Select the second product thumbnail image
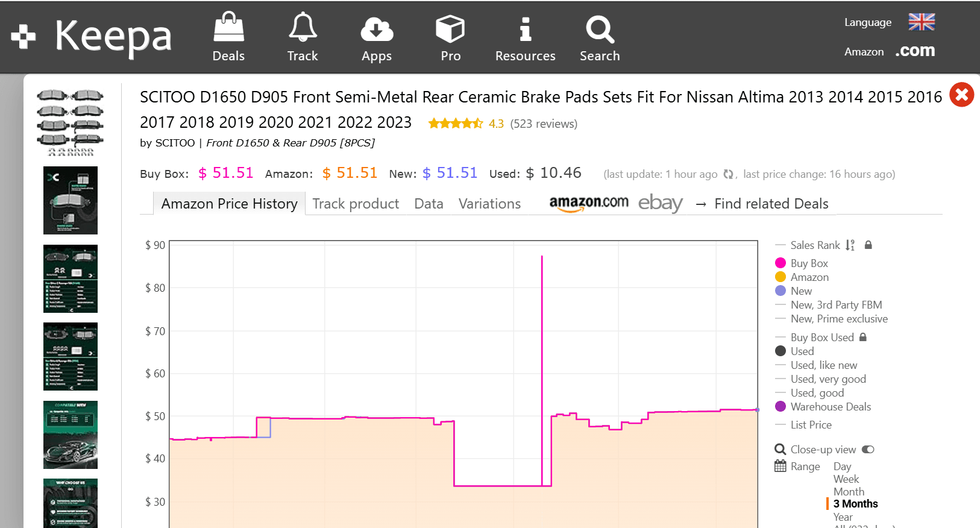 [x=71, y=200]
